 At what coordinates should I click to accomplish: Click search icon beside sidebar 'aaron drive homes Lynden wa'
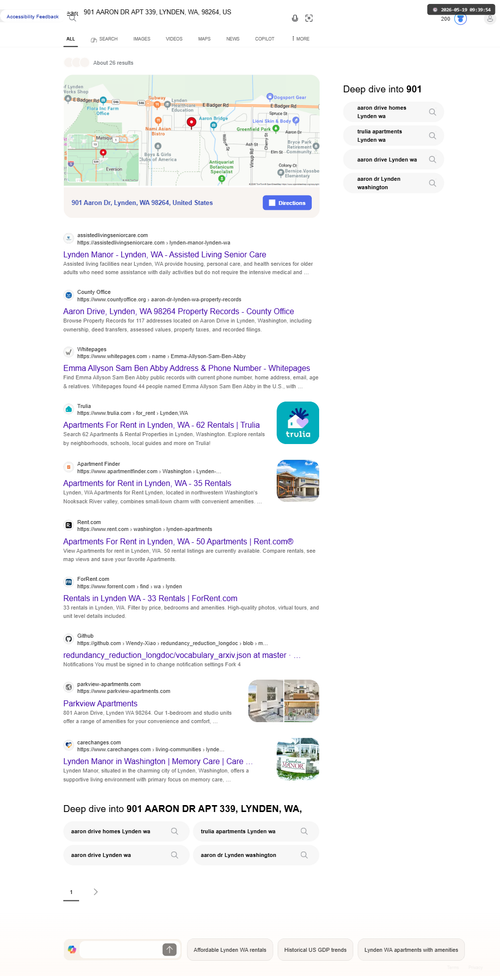pos(432,112)
